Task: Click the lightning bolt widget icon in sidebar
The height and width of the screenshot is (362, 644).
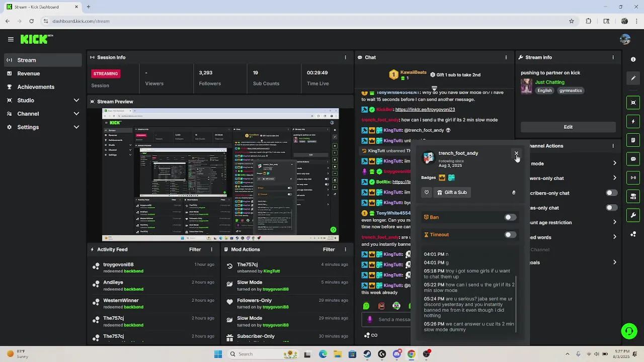Action: tap(633, 122)
